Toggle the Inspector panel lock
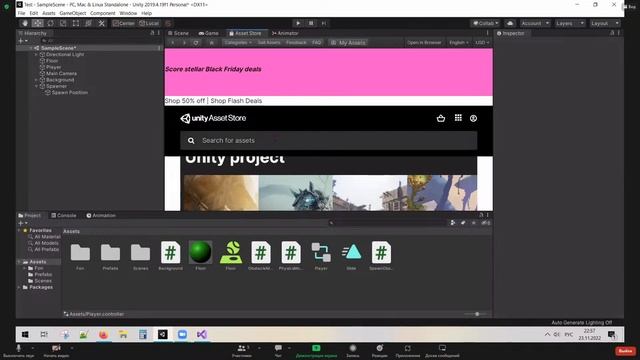This screenshot has width=640, height=360. tap(612, 33)
